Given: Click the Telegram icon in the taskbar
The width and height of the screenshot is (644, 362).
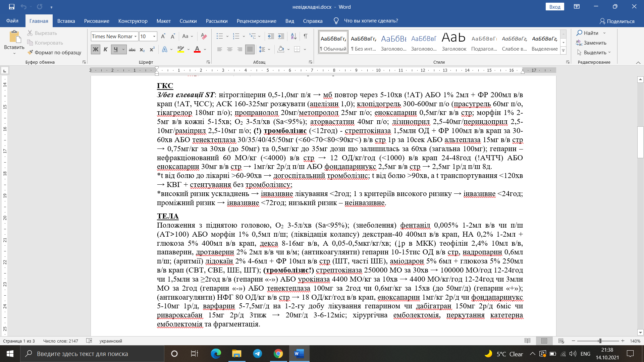Looking at the screenshot, I should tap(258, 354).
